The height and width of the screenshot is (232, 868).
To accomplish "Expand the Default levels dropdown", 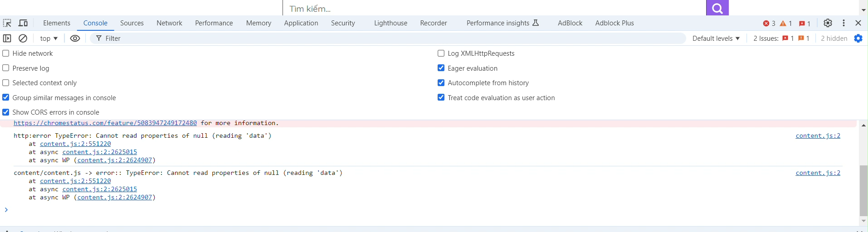I will (x=716, y=39).
